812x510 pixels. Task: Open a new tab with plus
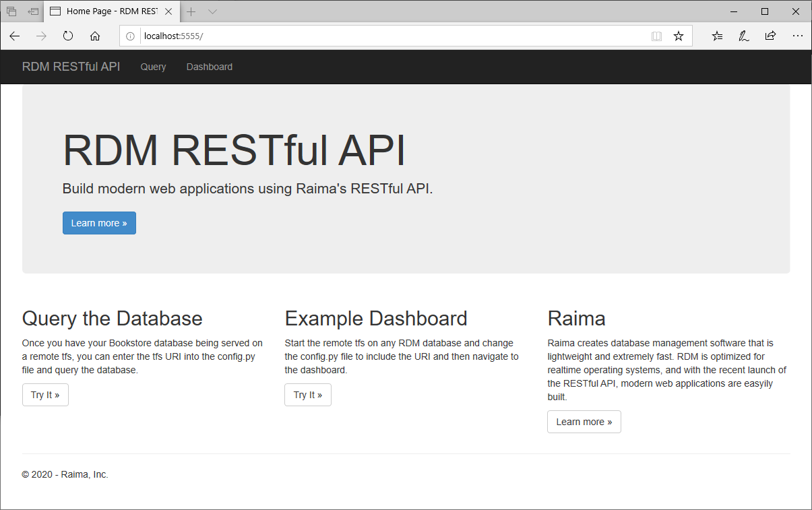click(191, 11)
